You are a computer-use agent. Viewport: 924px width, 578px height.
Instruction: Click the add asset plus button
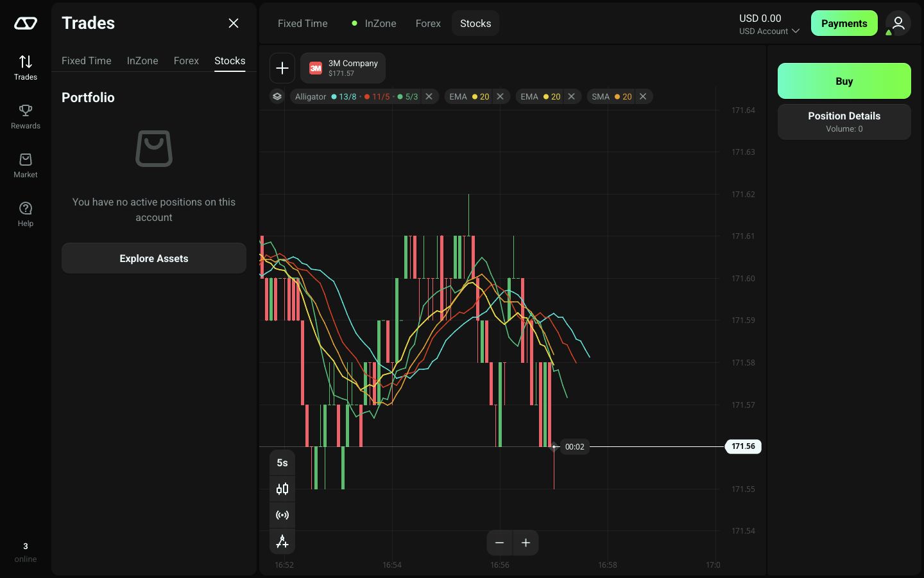[282, 68]
